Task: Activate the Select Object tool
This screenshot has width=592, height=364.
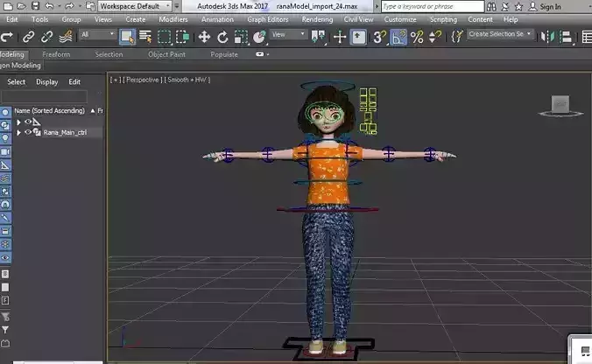Action: click(x=127, y=37)
